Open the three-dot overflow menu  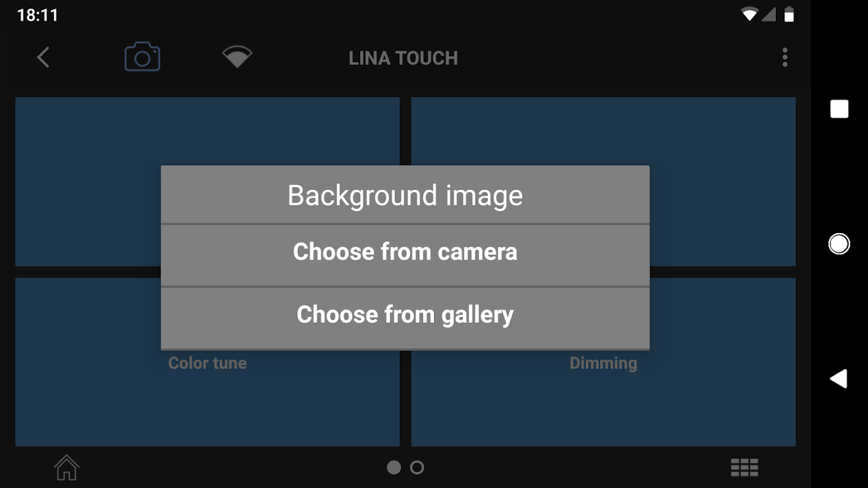(x=785, y=57)
